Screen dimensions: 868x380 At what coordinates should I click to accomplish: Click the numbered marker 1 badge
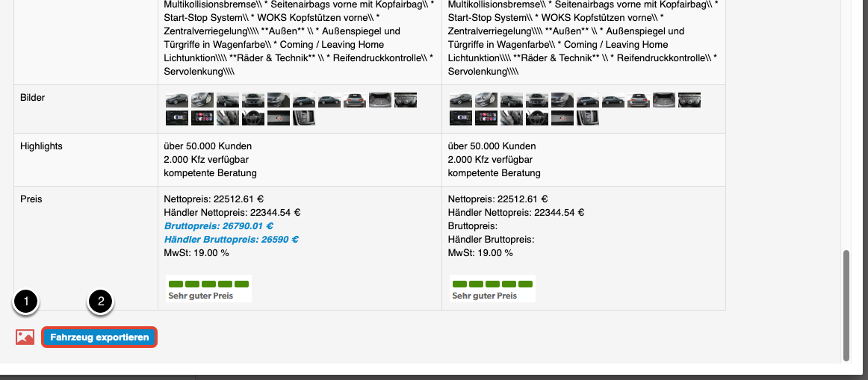[26, 302]
